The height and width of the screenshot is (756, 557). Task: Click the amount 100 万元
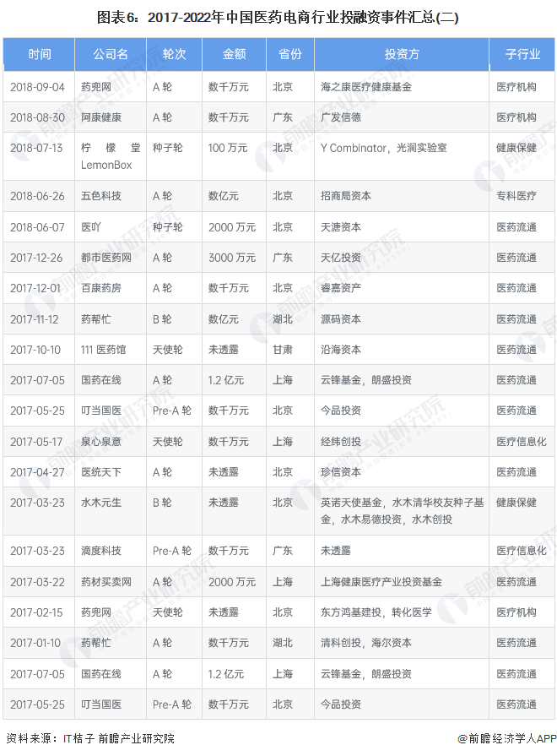point(228,148)
